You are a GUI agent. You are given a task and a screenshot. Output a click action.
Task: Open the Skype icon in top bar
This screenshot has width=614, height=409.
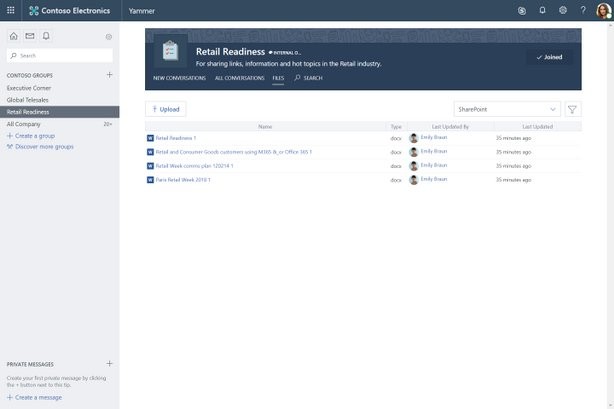coord(521,10)
